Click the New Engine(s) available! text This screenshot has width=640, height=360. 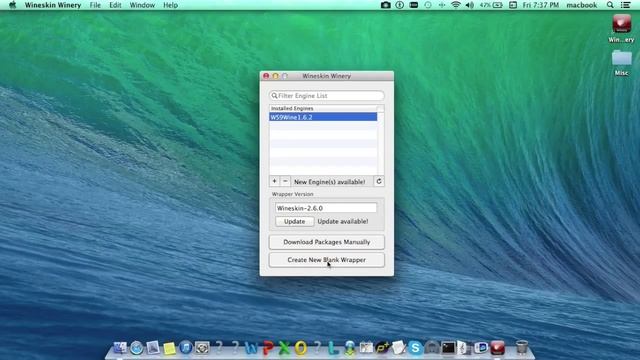(x=329, y=182)
